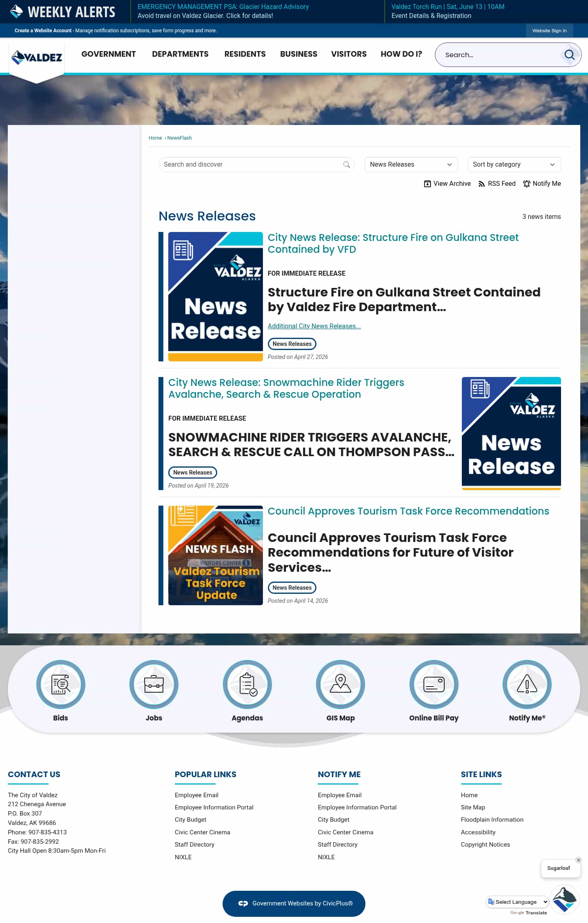Click News Releases tag under April 14 article

click(292, 588)
